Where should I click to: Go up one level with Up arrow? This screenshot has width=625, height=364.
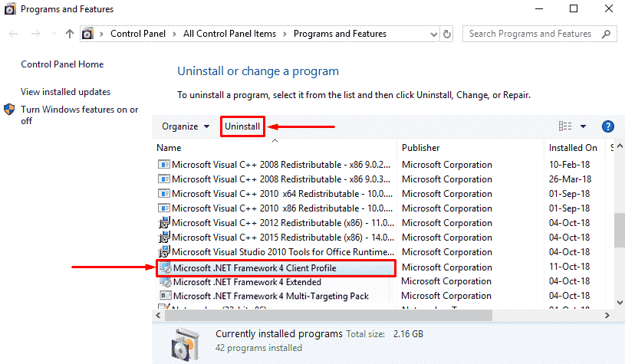click(70, 34)
